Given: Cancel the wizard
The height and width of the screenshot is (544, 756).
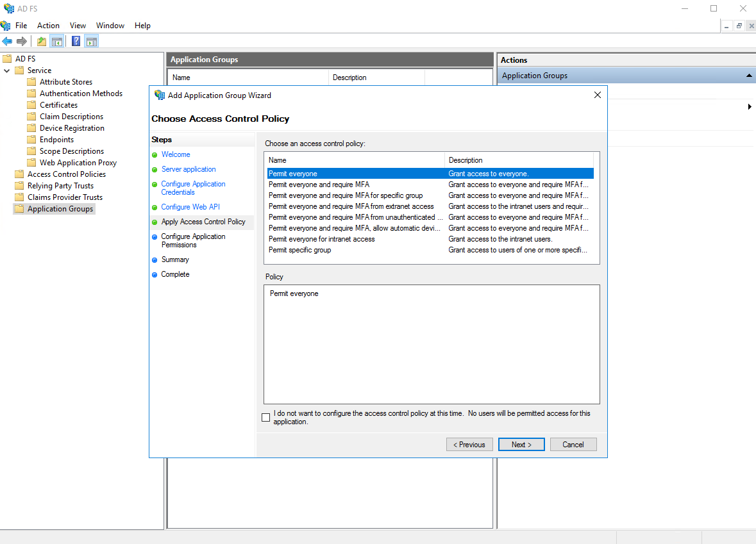Looking at the screenshot, I should tap(573, 444).
